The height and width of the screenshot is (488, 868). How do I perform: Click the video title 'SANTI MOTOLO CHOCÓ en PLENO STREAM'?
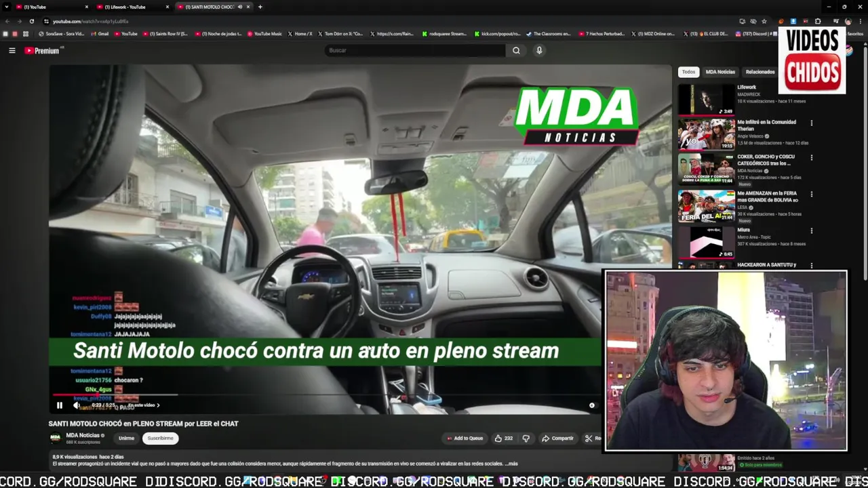click(x=143, y=424)
